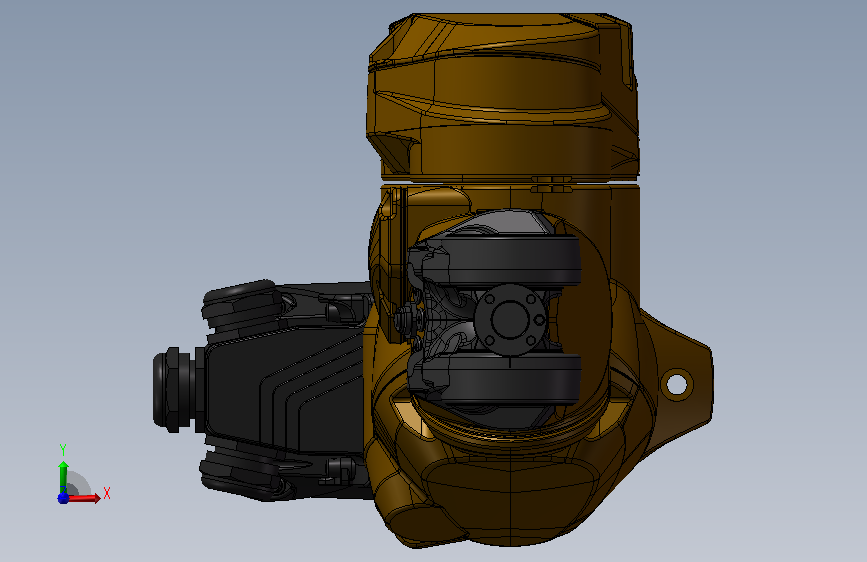Click the green Y axis arrow of triad

(x=63, y=475)
